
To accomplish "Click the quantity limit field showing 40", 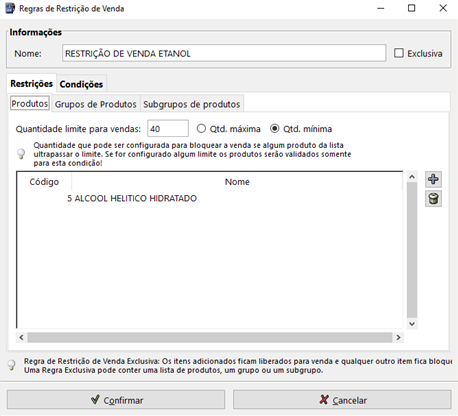I will (168, 129).
